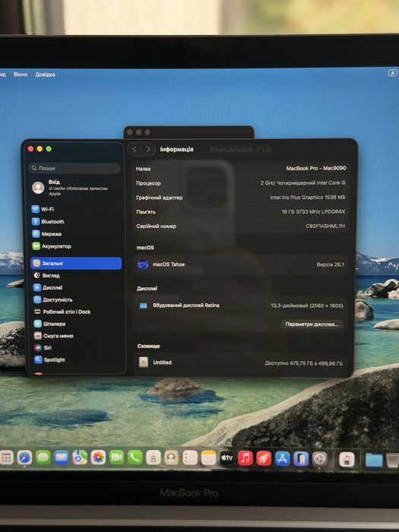This screenshot has height=532, width=399.
Task: Click the Параметри дисплея button
Action: tap(312, 324)
